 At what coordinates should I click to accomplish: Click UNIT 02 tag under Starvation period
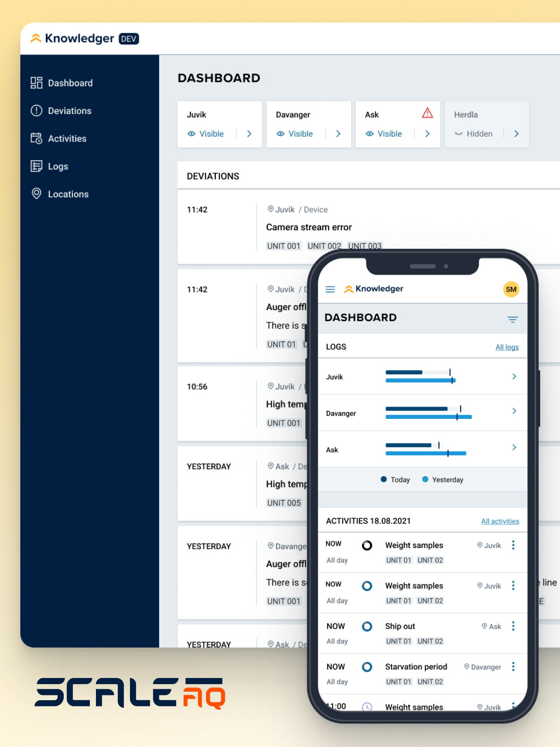point(431,682)
